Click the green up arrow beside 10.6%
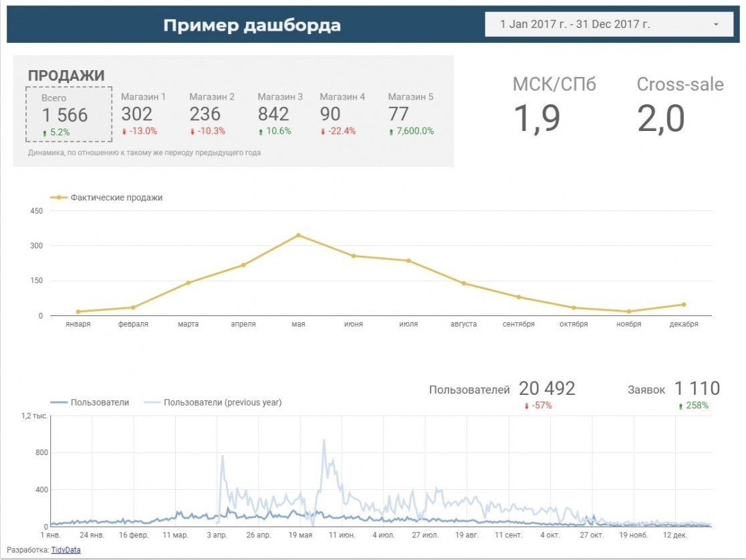746x560 pixels. (261, 132)
